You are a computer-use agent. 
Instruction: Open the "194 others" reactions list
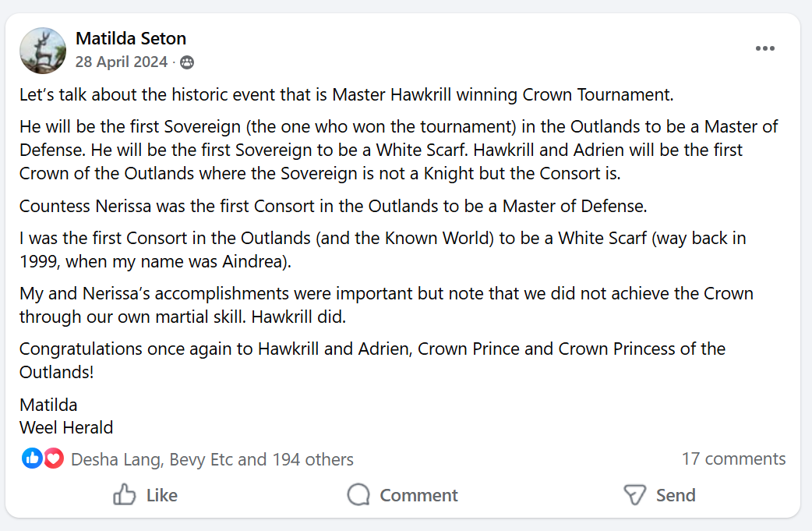[x=312, y=459]
